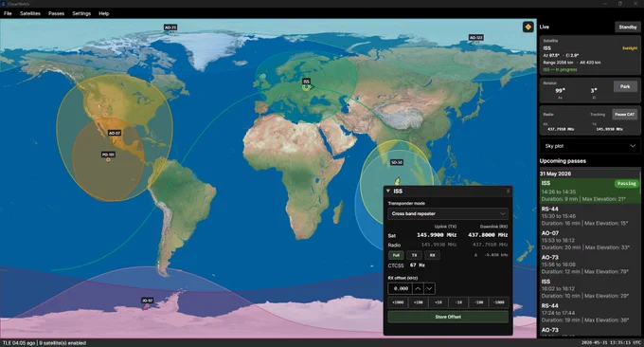Screen dimensions: 644x347
Task: Click the Sunlight status label
Action: pos(629,48)
